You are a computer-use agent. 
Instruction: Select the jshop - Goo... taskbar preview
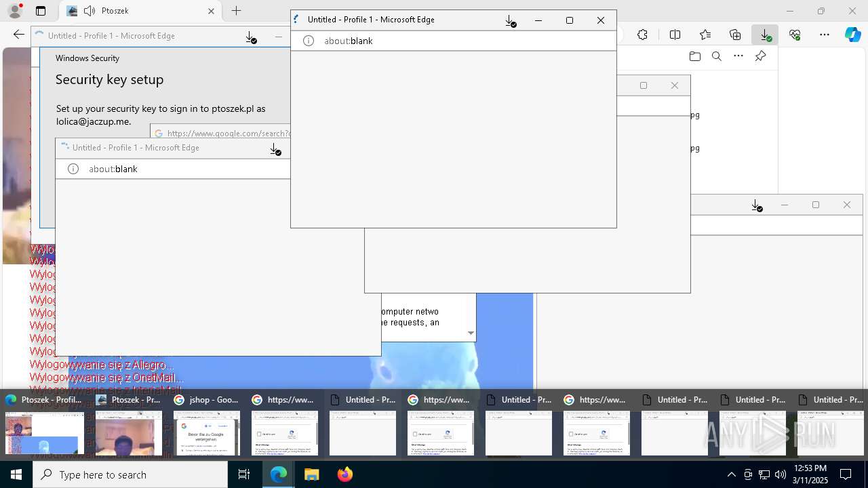tap(207, 425)
